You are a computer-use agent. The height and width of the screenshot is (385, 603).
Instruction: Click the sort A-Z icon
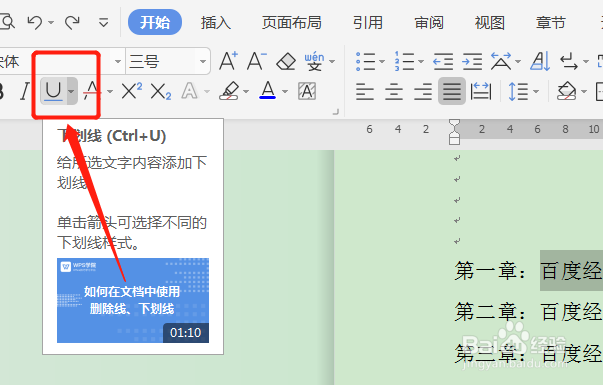(x=540, y=61)
